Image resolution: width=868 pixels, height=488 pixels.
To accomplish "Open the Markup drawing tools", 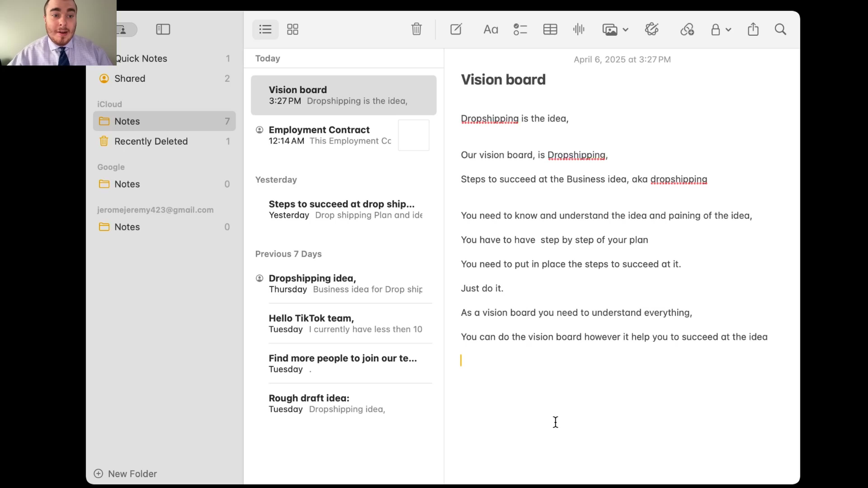I will [x=651, y=29].
